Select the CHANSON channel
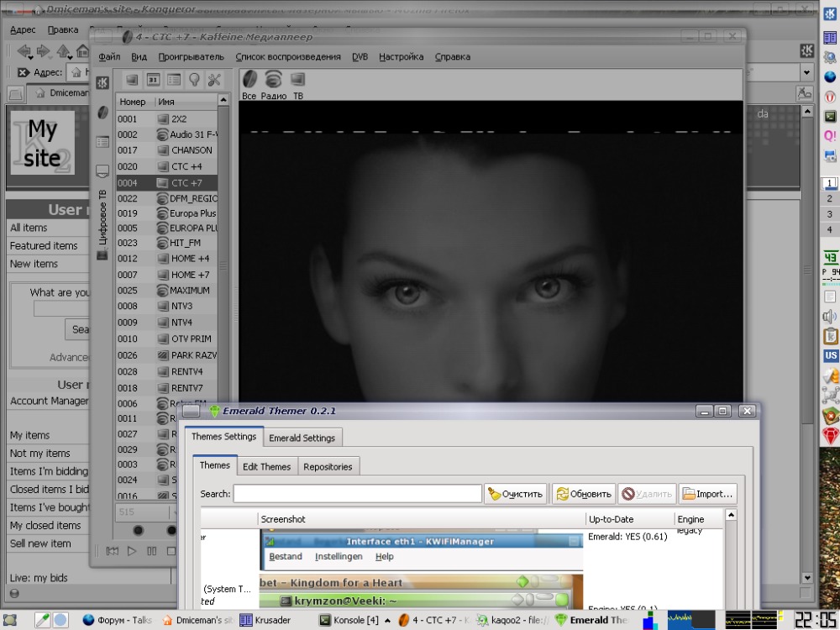840x630 pixels. (x=167, y=150)
